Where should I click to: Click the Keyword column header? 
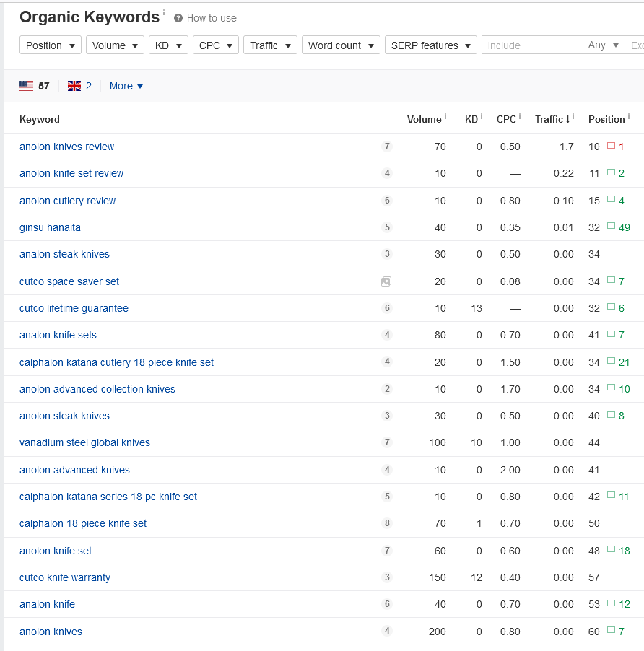[40, 119]
